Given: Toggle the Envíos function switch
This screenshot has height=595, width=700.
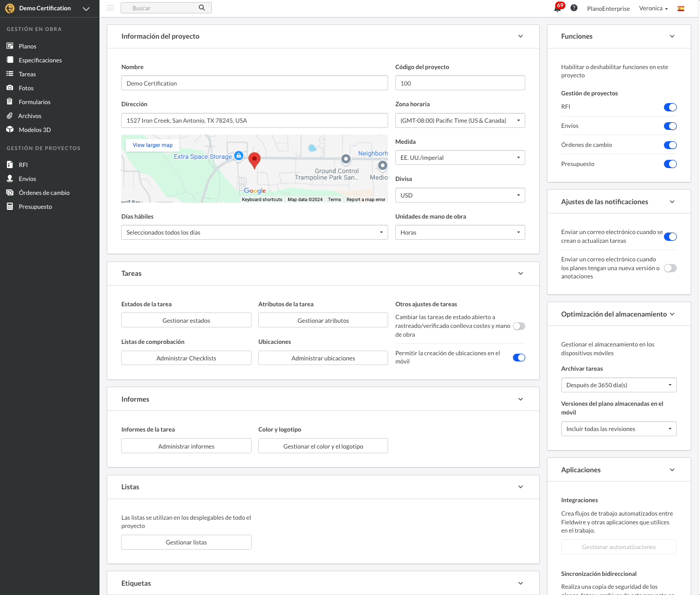Looking at the screenshot, I should (670, 126).
